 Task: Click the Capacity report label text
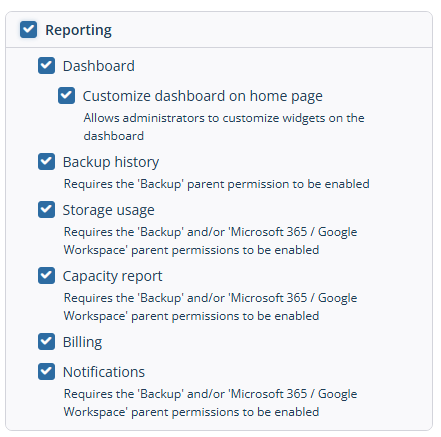pos(113,277)
